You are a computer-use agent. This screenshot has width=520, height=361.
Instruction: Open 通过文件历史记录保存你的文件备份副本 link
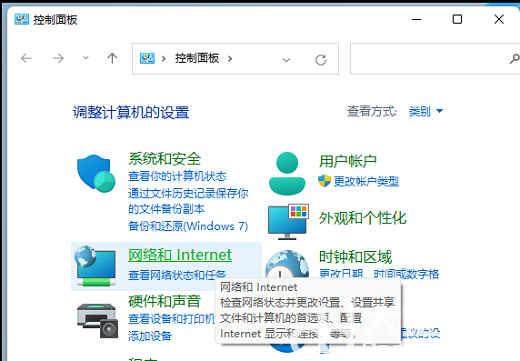pyautogui.click(x=188, y=201)
